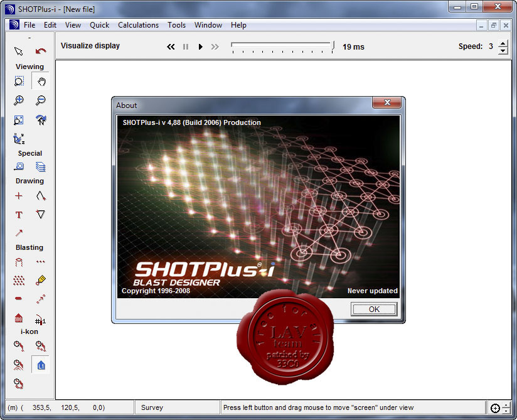
Task: Click the "Visualize display" label
Action: [90, 46]
